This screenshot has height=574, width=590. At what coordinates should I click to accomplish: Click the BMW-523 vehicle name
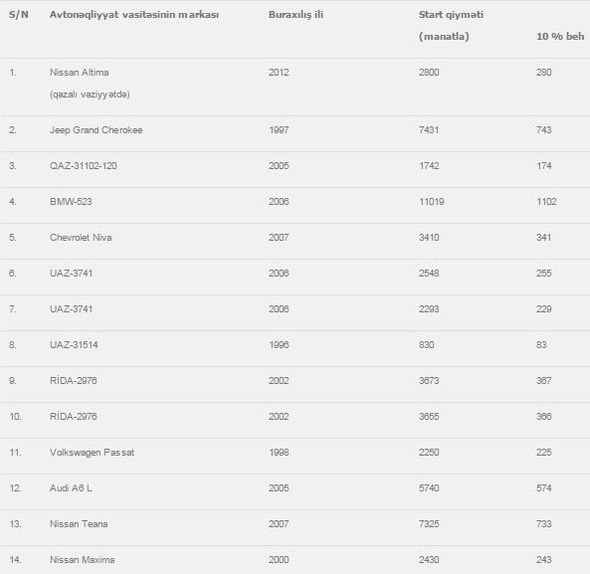pyautogui.click(x=71, y=202)
